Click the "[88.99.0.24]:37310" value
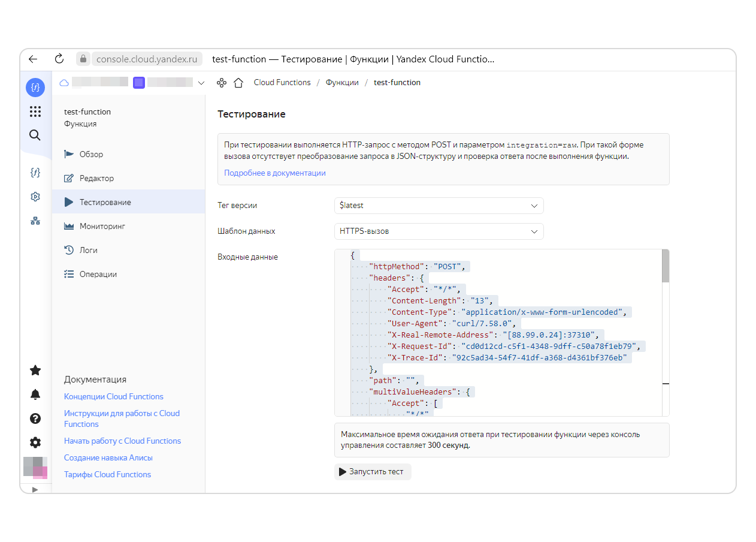Image resolution: width=756 pixels, height=542 pixels. click(x=551, y=335)
